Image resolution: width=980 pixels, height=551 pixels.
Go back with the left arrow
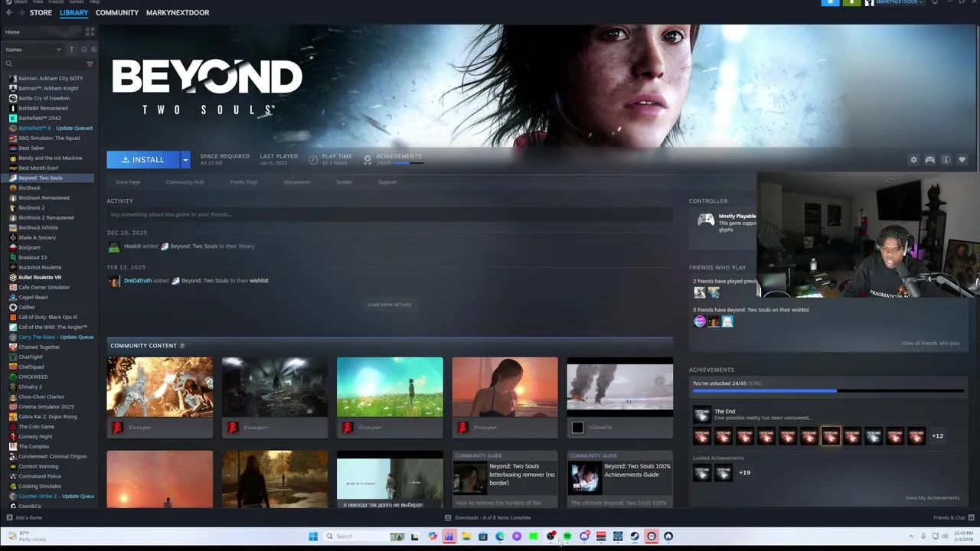(x=9, y=12)
